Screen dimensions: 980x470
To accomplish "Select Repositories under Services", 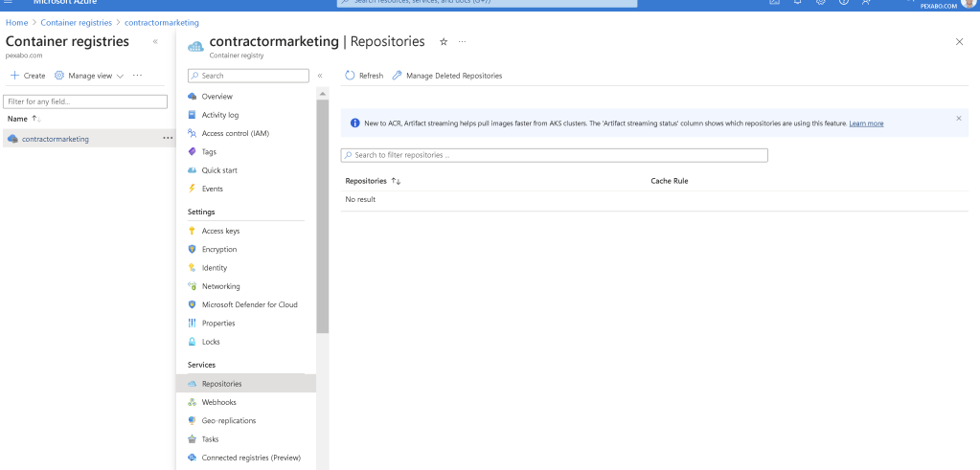I will (246, 383).
